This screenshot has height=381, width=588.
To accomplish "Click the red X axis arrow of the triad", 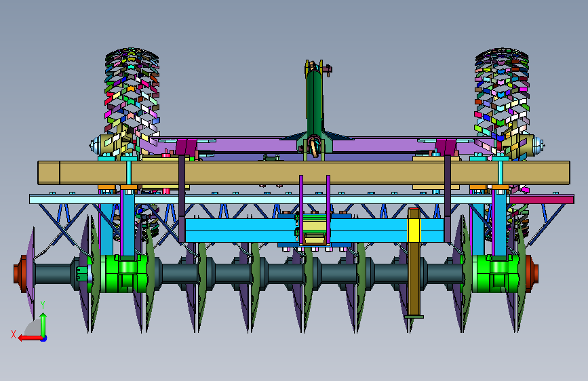I will point(31,338).
